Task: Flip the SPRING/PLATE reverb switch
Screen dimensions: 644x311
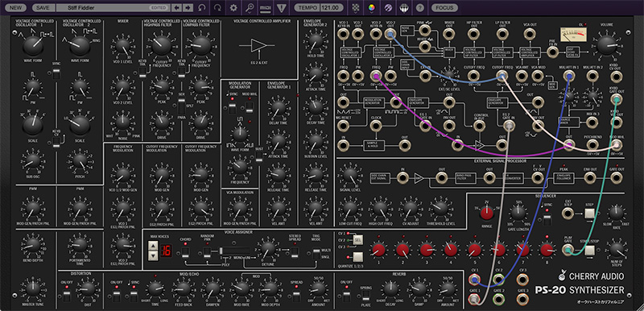Action: (x=366, y=296)
